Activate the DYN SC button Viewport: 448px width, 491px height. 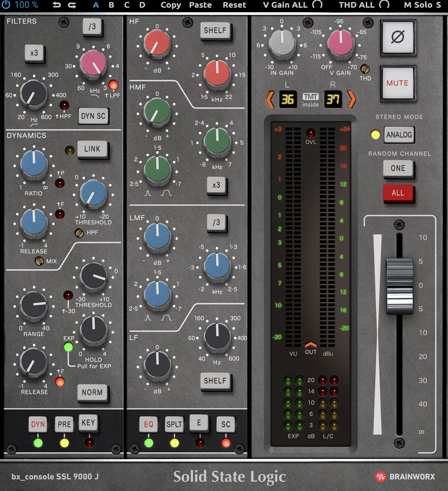coord(93,116)
